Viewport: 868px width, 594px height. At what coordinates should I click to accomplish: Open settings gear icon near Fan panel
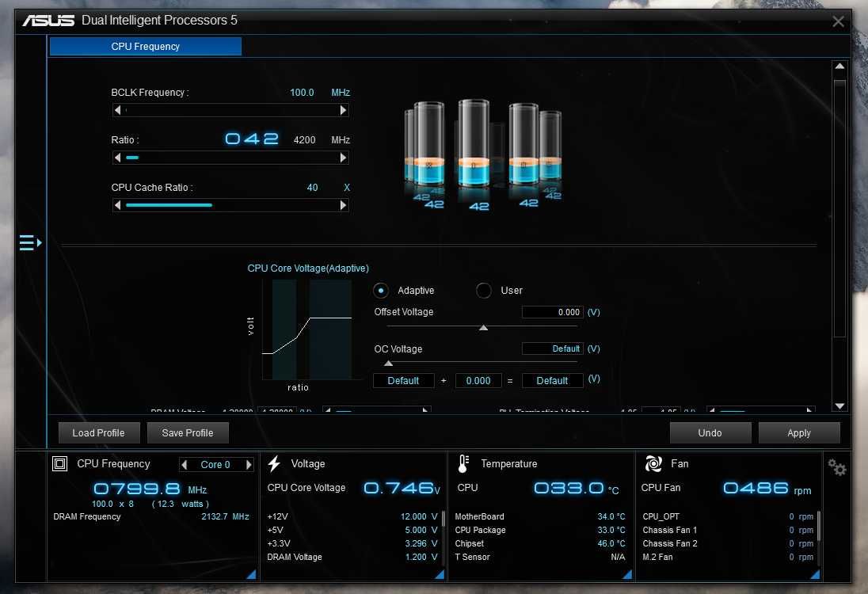click(837, 467)
